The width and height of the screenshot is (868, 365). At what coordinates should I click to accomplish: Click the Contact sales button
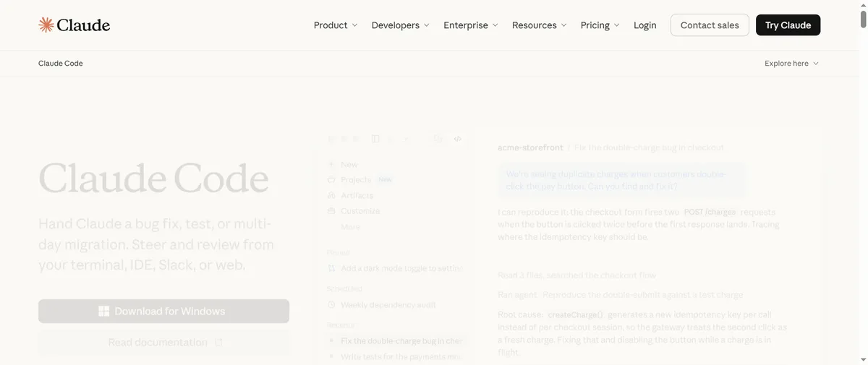pos(710,25)
